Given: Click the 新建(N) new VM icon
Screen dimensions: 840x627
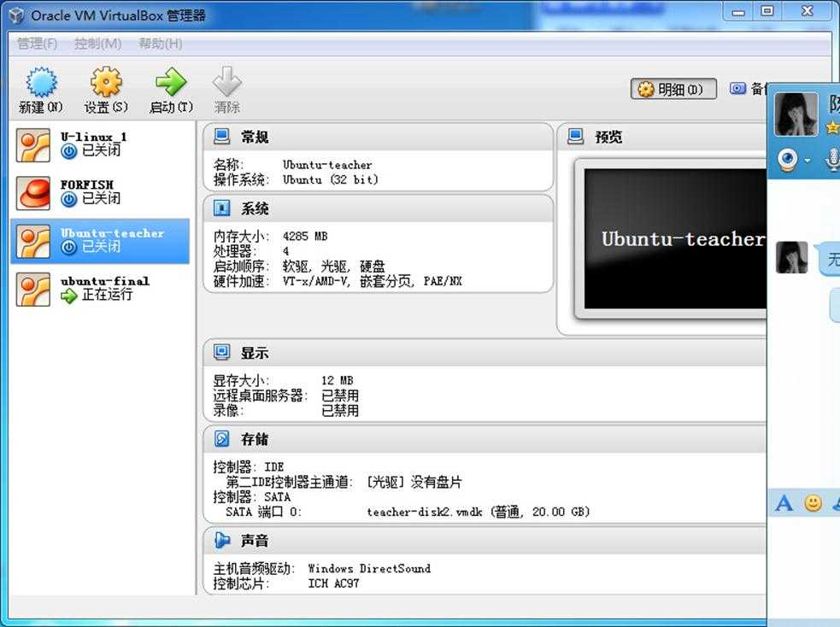Looking at the screenshot, I should point(41,83).
